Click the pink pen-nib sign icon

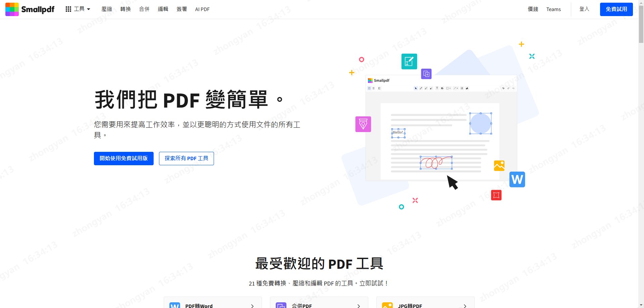pyautogui.click(x=363, y=124)
